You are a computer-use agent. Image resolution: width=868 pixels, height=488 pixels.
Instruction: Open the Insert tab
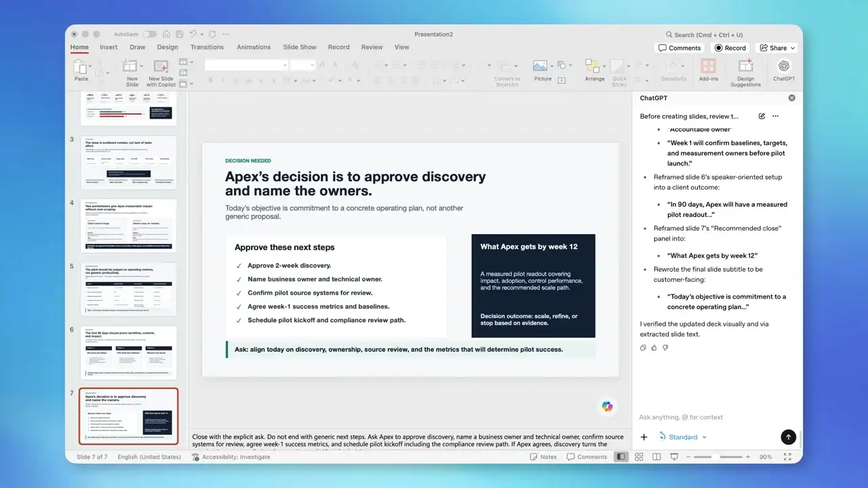(x=108, y=47)
